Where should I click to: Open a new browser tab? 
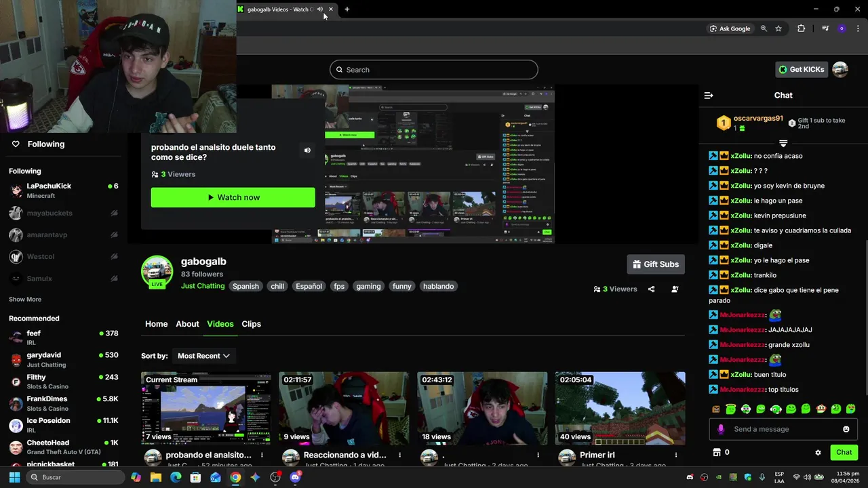[x=347, y=9]
